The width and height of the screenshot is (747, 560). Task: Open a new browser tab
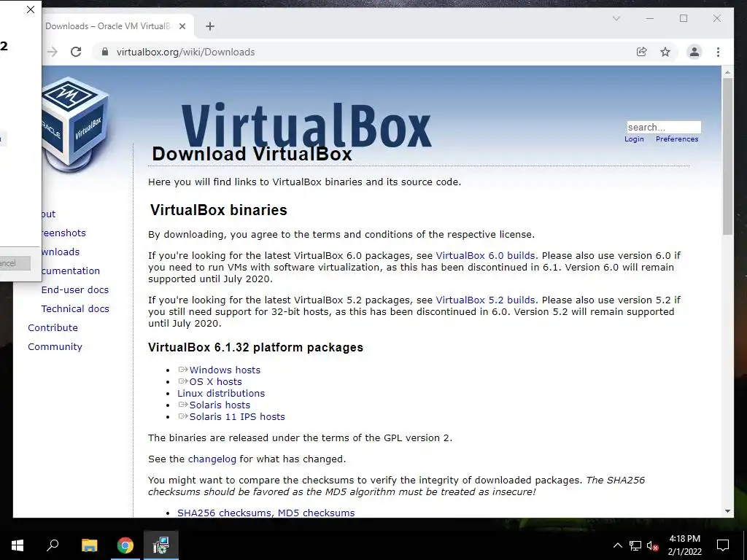coord(209,26)
